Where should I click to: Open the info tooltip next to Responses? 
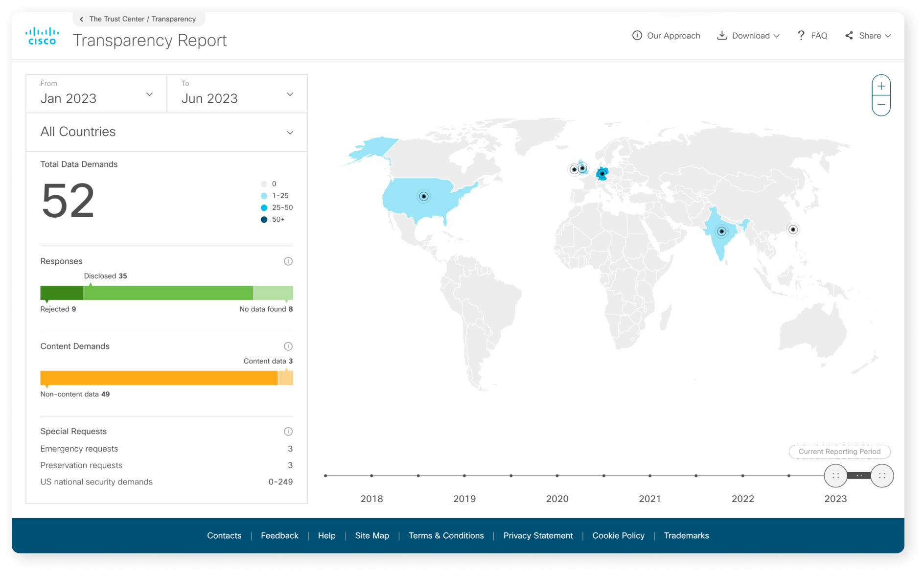(x=288, y=261)
